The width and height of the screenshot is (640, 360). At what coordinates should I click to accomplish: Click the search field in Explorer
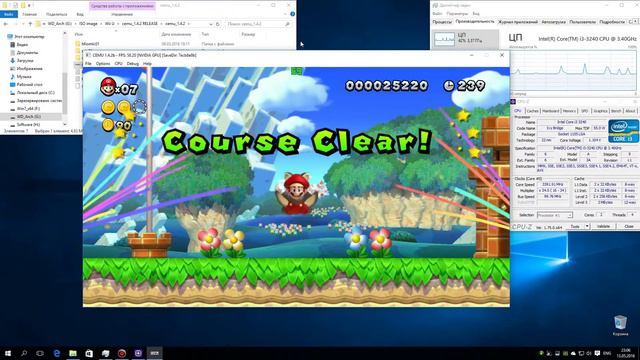click(x=258, y=24)
